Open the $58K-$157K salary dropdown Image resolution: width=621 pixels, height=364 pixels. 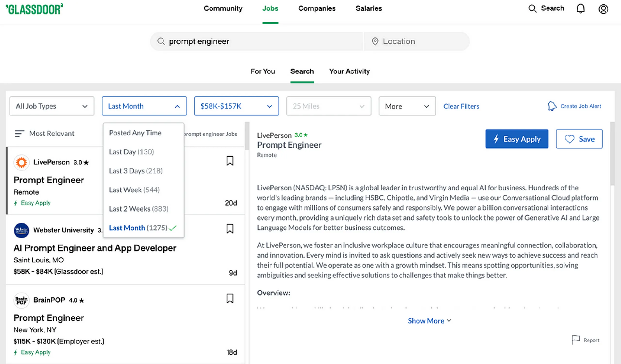pos(236,106)
